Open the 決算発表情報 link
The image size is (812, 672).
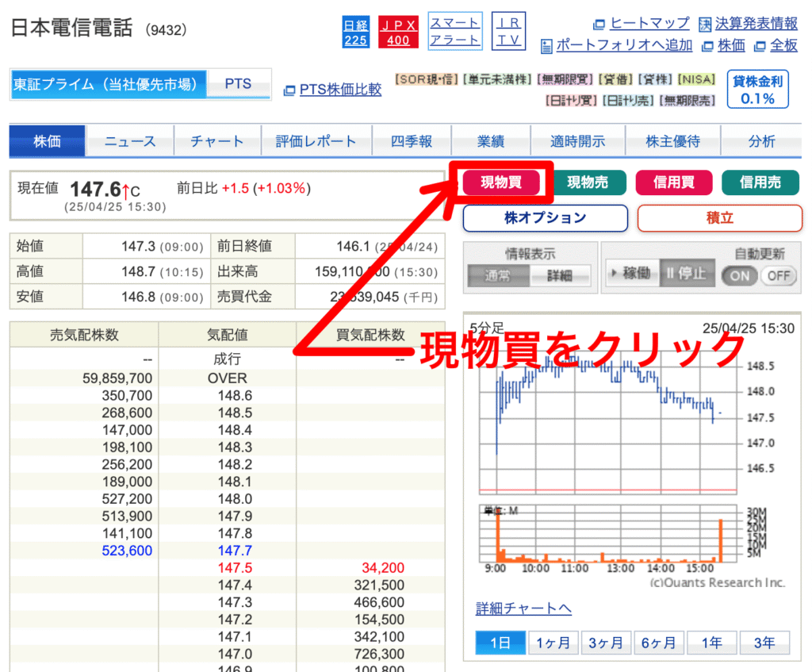pos(756,23)
